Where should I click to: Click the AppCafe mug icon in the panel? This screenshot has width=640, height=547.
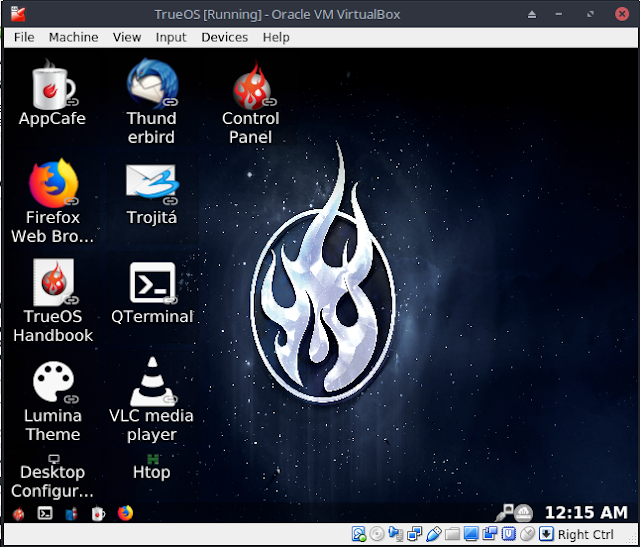[98, 514]
